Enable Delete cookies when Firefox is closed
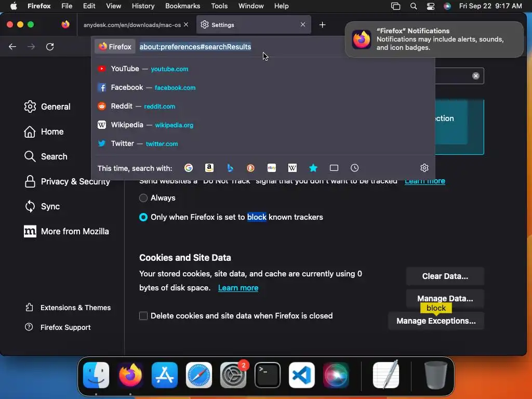This screenshot has height=399, width=532. (143, 316)
